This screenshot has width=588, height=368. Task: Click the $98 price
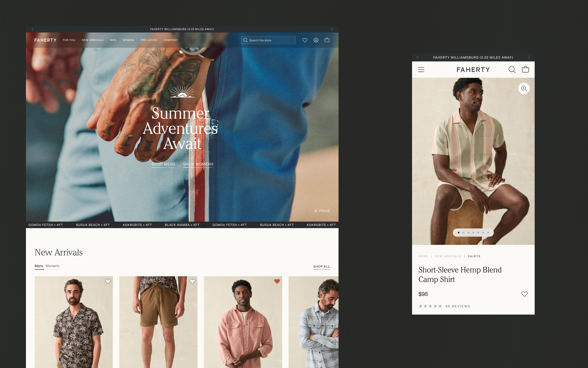(423, 294)
